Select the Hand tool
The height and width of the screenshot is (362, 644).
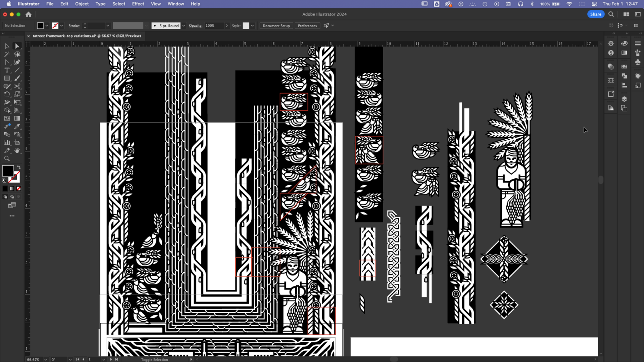pos(17,151)
